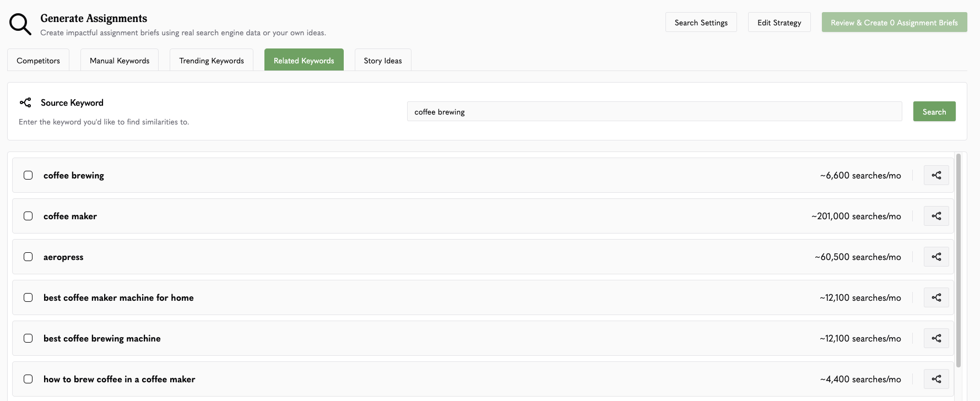The image size is (980, 401).
Task: Check the coffee maker keyword checkbox
Action: coord(28,216)
